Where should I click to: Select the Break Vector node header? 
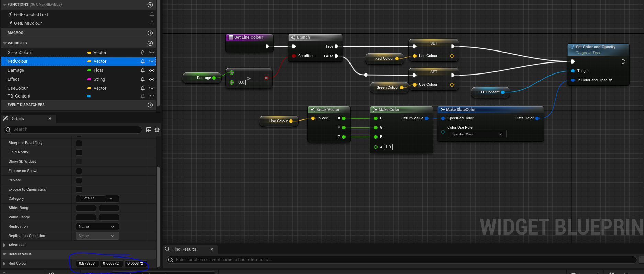coord(329,110)
